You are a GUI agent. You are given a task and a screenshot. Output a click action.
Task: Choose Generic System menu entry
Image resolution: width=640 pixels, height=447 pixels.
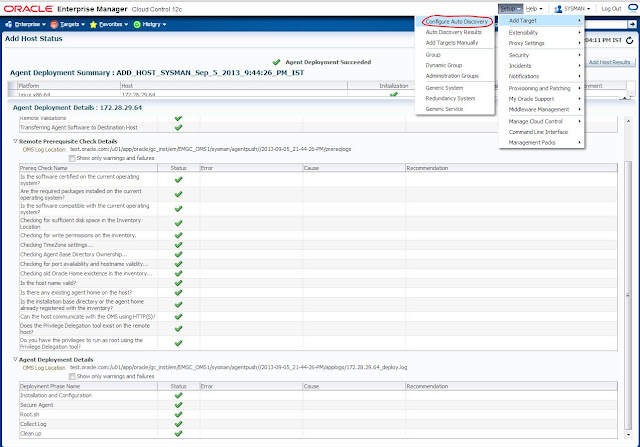444,88
